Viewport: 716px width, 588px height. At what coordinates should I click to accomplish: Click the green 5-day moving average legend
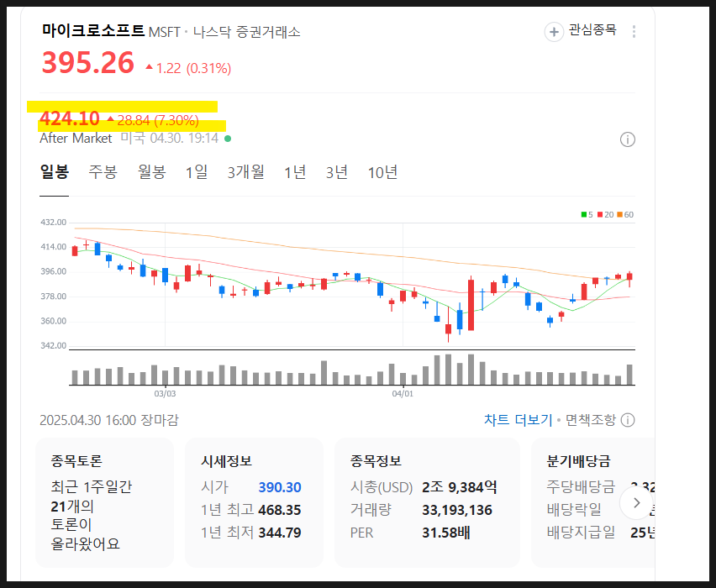click(587, 214)
